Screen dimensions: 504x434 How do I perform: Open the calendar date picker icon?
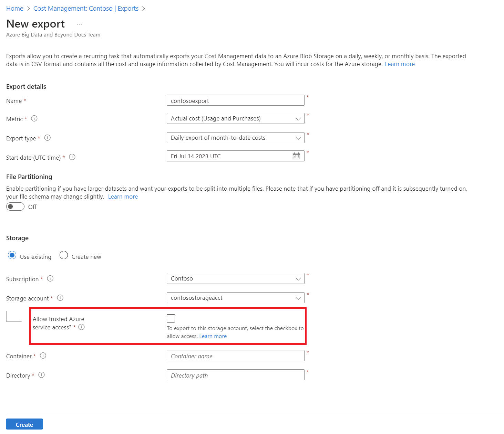pyautogui.click(x=296, y=156)
